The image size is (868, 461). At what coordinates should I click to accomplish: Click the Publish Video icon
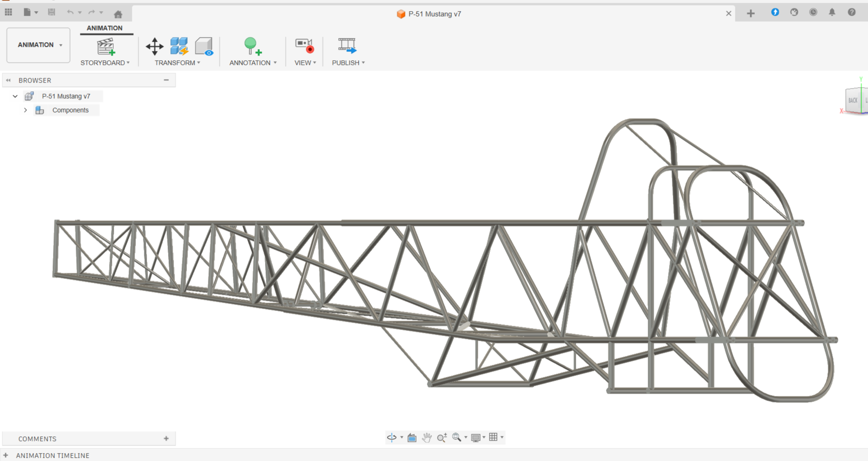point(347,45)
